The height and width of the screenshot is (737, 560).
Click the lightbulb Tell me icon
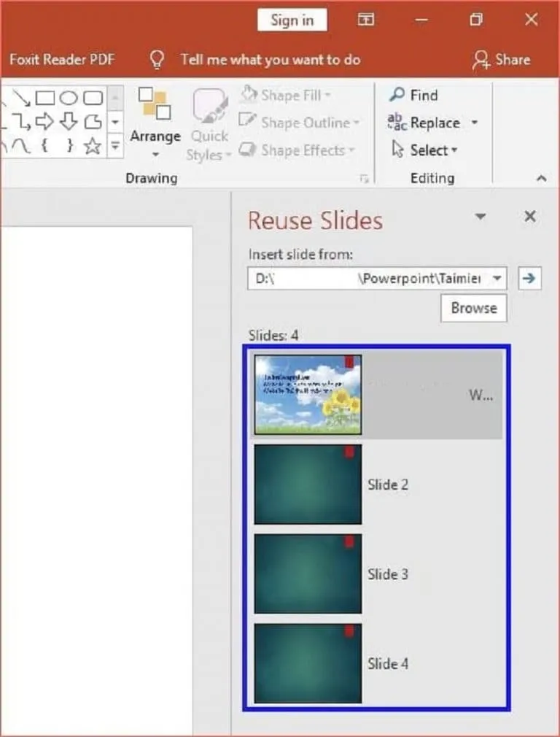157,60
